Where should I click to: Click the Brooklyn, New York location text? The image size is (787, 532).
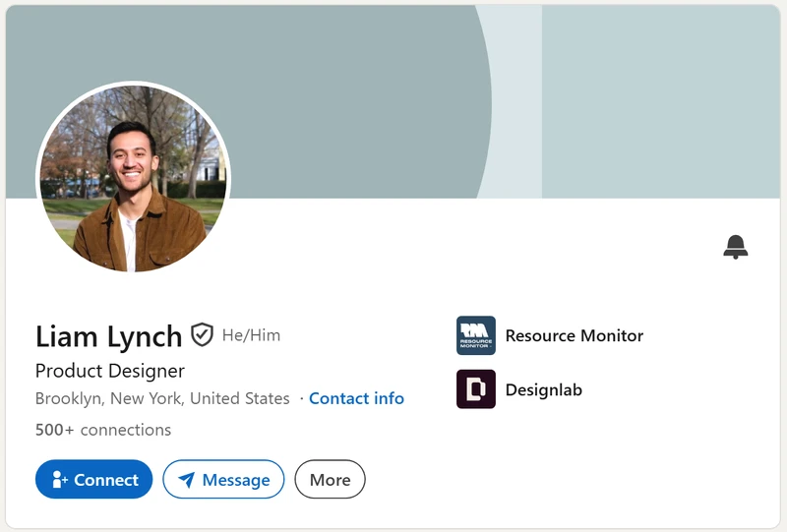tap(162, 398)
